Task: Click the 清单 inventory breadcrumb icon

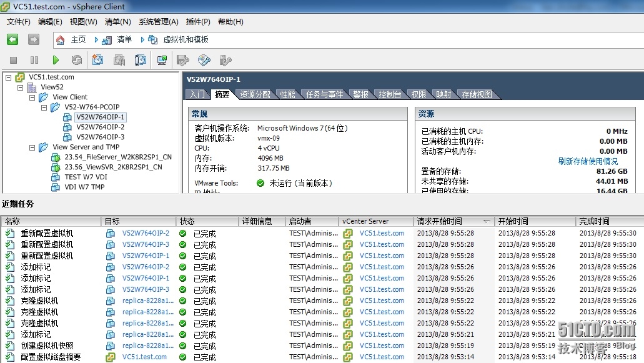Action: tap(107, 40)
